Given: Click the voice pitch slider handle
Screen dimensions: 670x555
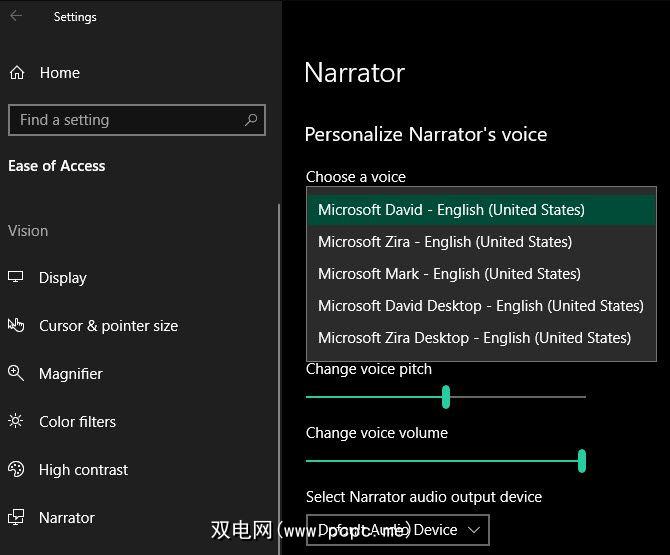Looking at the screenshot, I should pyautogui.click(x=446, y=397).
